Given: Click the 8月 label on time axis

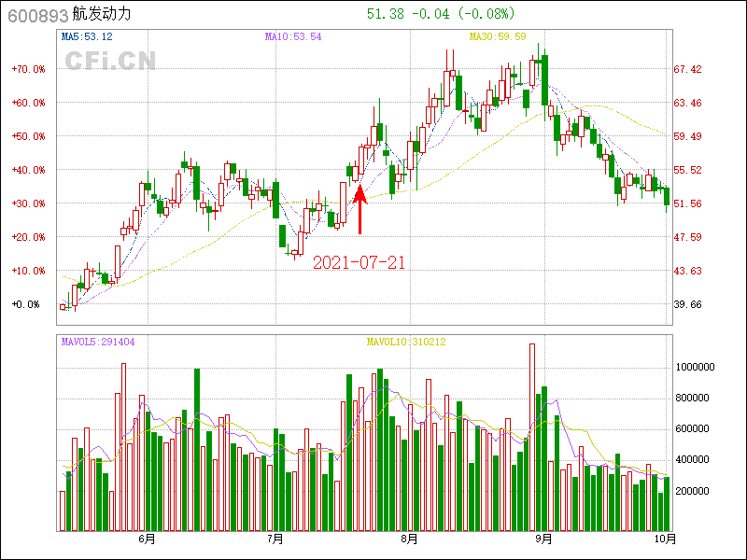Looking at the screenshot, I should coord(408,539).
